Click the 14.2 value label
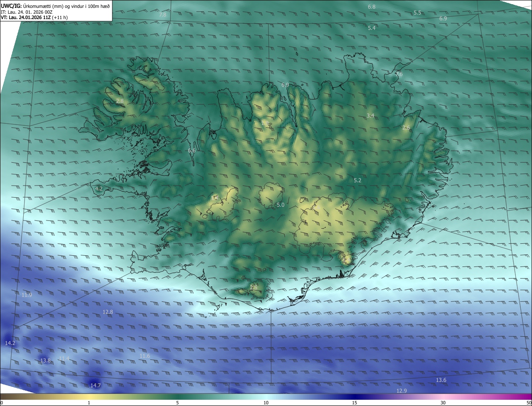The width and height of the screenshot is (532, 406). 10,343
